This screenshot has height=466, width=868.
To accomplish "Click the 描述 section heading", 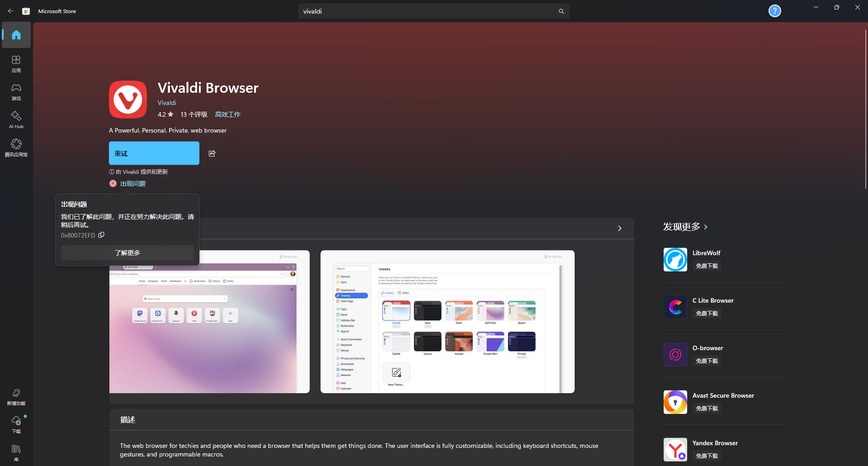I will point(128,420).
